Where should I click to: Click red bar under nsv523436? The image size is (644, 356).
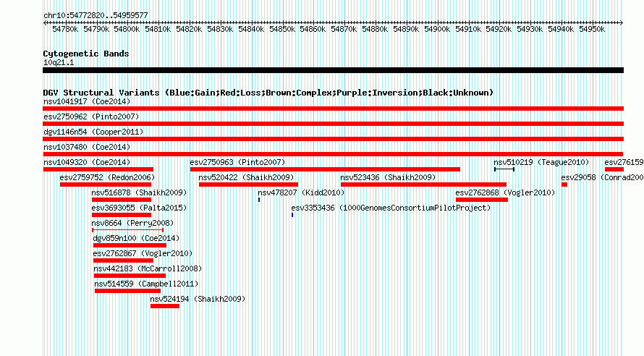coord(423,185)
